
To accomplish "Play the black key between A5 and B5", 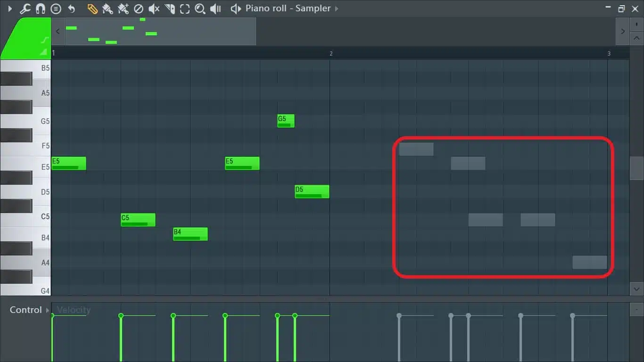I will point(16,79).
